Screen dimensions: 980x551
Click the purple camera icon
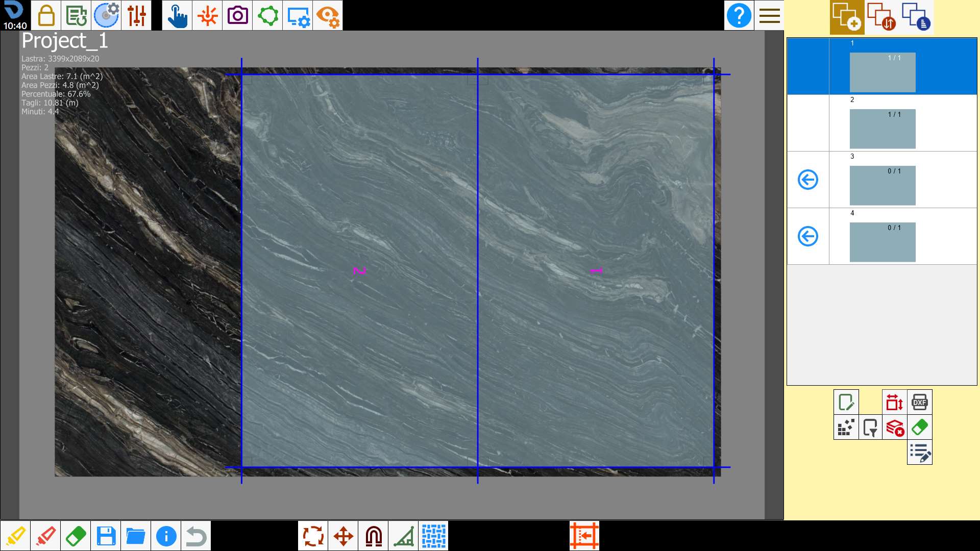(x=237, y=15)
